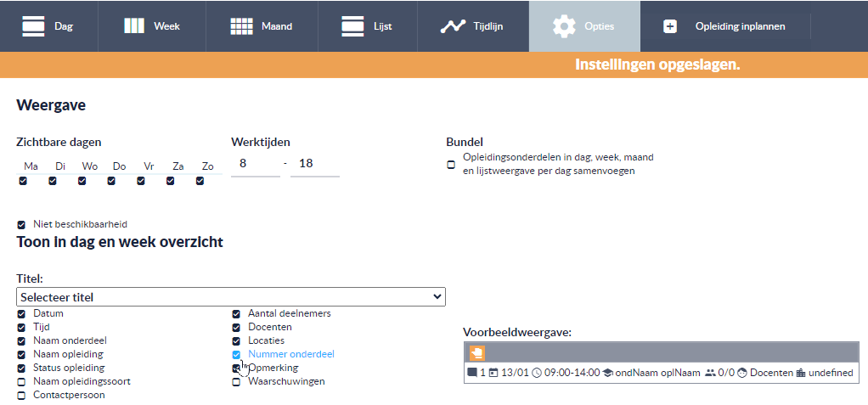The image size is (868, 405).
Task: Click the Week columns icon
Action: point(134,26)
